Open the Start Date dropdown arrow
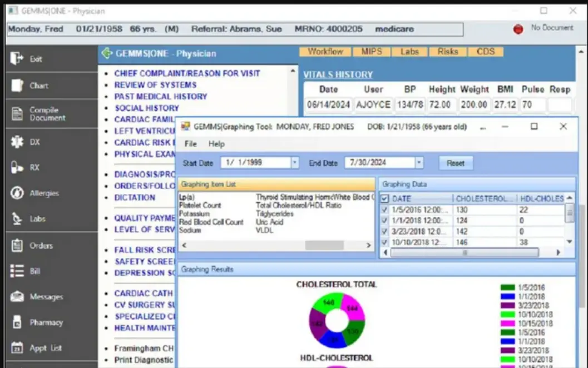 pos(295,163)
